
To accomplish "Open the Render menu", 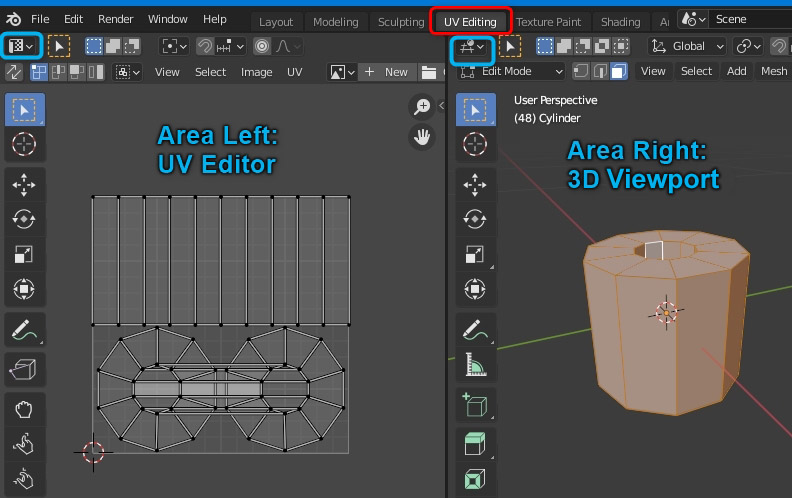I will [x=115, y=19].
